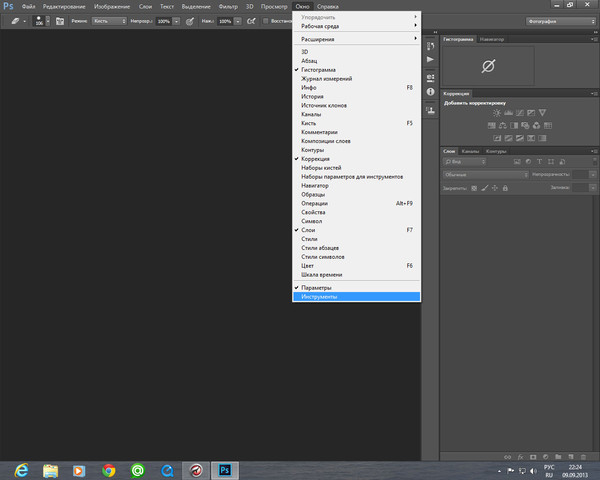Toggle tablet pressure for opacity icon
600x480 pixels.
point(189,21)
